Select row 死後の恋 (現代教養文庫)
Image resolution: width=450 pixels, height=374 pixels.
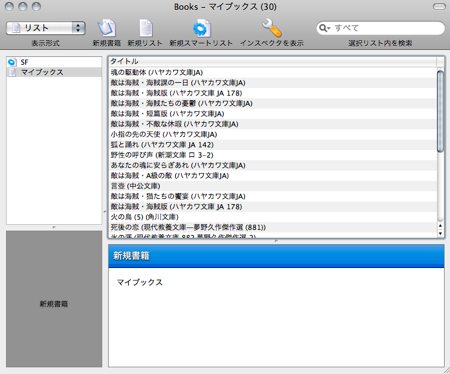point(272,227)
